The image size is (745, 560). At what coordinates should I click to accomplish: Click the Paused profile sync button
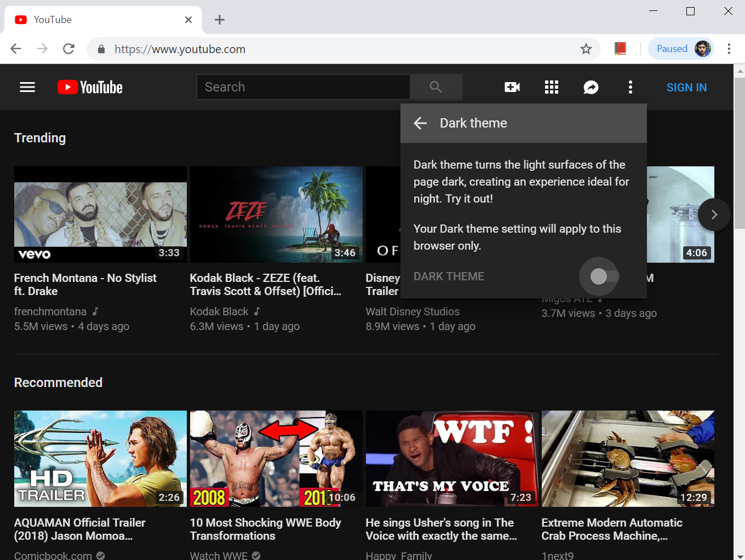click(x=681, y=48)
